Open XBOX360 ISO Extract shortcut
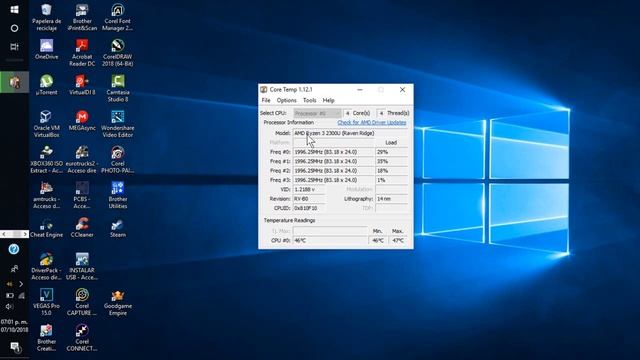Viewport: 640px width, 360px height. 47,159
